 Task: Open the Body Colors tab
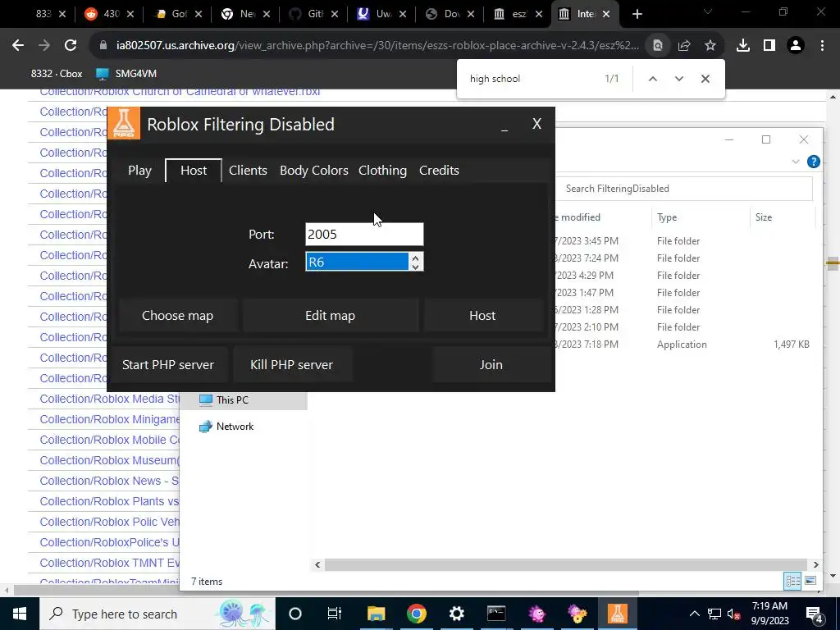pos(314,171)
